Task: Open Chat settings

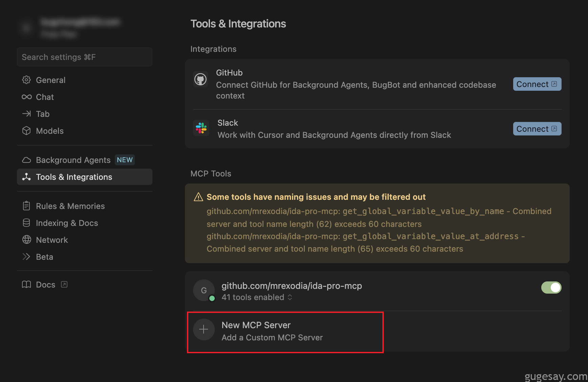Action: pyautogui.click(x=85, y=97)
